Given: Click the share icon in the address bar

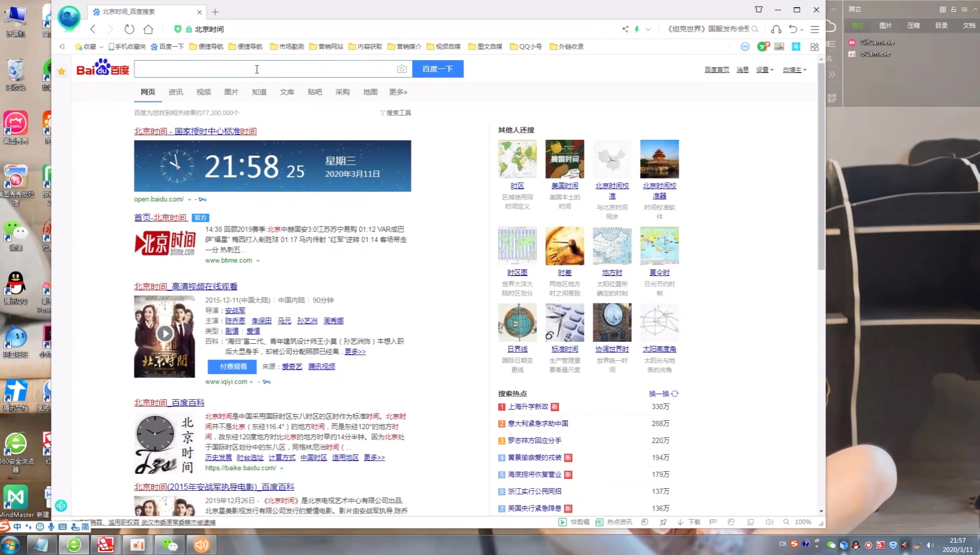Looking at the screenshot, I should (625, 29).
